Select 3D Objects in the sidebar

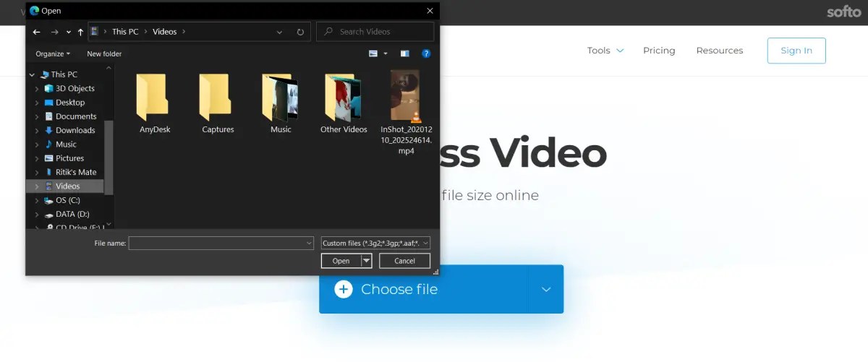(69, 88)
